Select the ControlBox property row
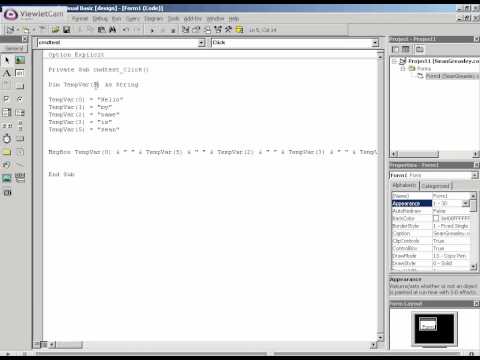The width and height of the screenshot is (480, 360). click(431, 248)
